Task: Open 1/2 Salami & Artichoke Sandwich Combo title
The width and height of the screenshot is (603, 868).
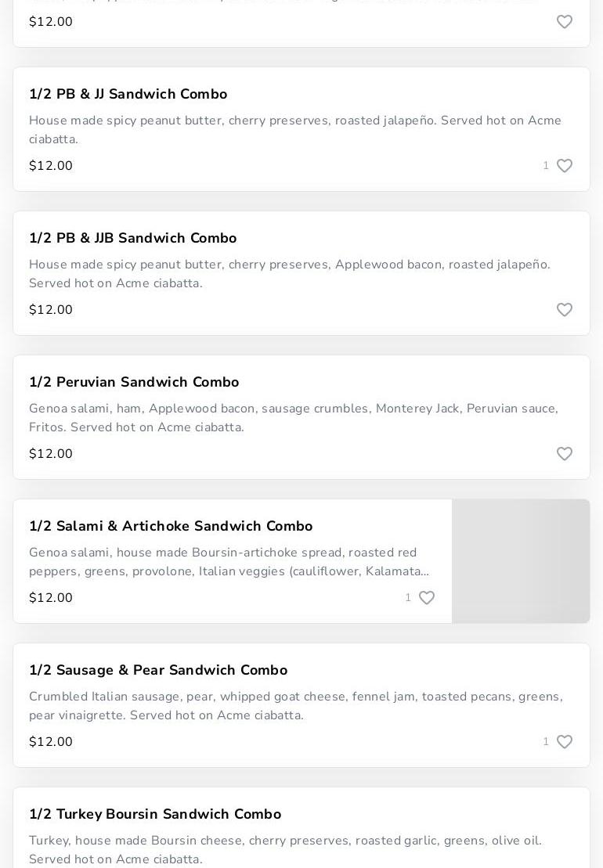Action: click(x=171, y=526)
